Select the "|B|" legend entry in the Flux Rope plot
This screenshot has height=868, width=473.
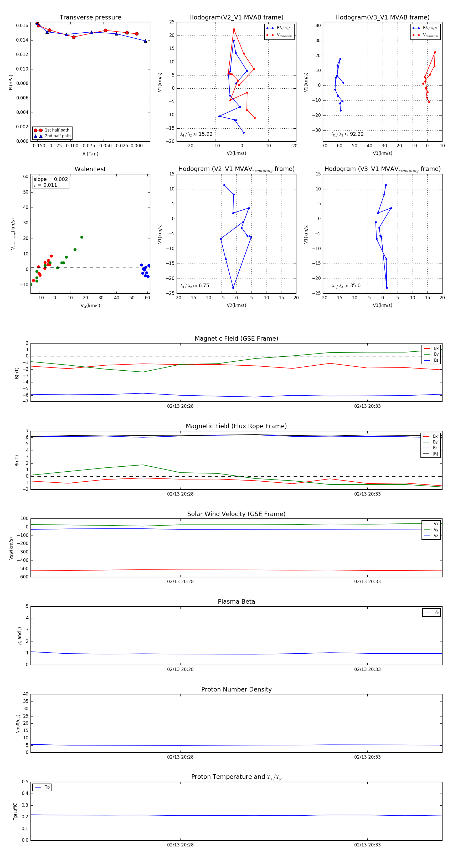coord(431,454)
